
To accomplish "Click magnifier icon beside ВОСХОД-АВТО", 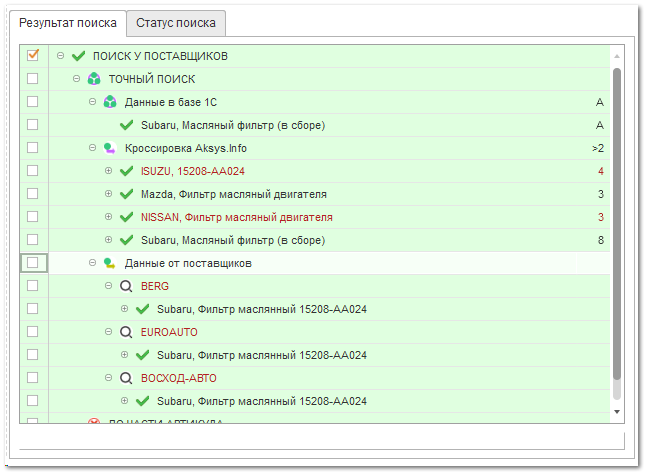I will tap(126, 378).
